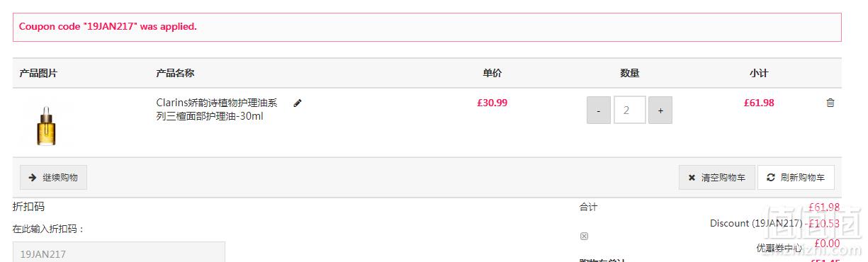Click the pencil edit icon beside Clarins product
Screen dimensions: 868x262
[x=298, y=103]
